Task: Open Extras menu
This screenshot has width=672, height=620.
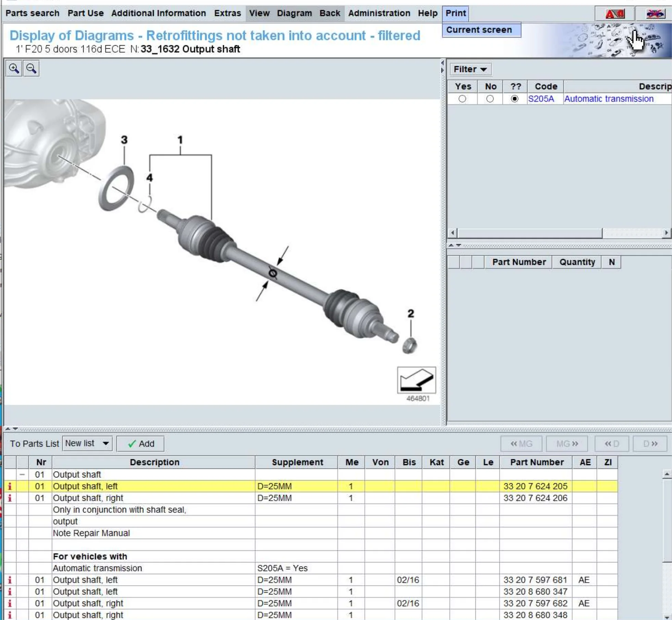Action: coord(227,13)
